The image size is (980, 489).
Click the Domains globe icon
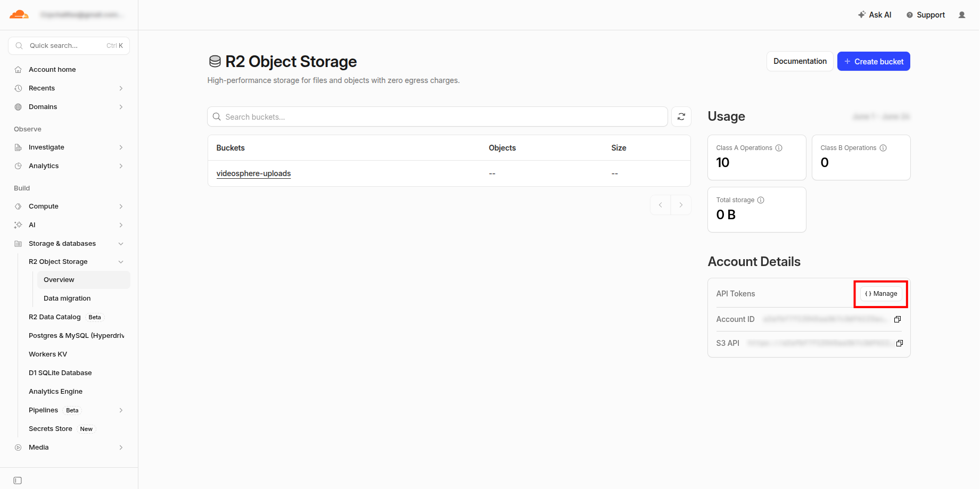[18, 107]
